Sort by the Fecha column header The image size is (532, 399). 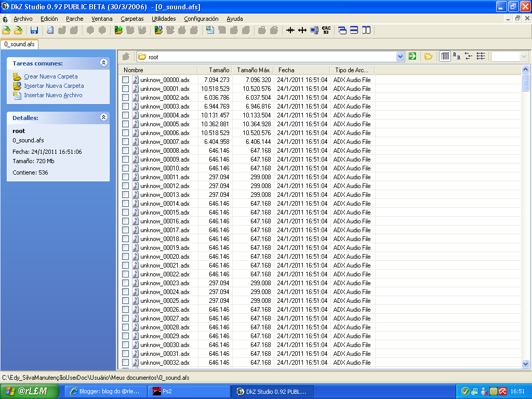(301, 70)
